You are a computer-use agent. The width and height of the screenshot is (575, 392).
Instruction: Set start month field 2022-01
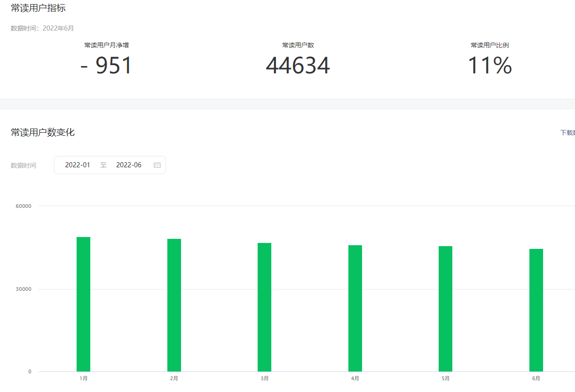(x=78, y=165)
